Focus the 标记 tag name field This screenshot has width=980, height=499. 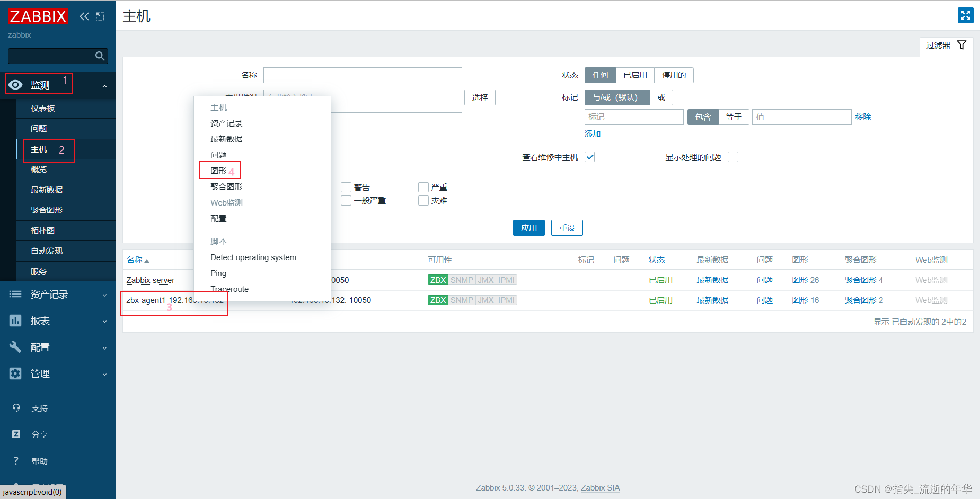pyautogui.click(x=634, y=117)
